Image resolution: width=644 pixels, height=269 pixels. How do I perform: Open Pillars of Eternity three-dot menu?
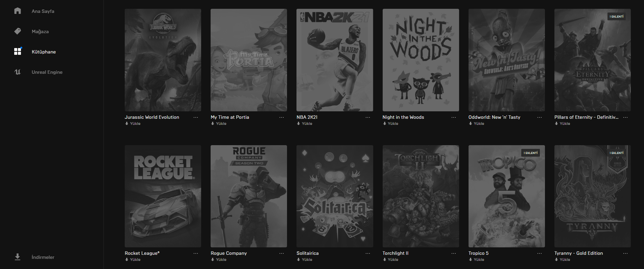tap(625, 117)
